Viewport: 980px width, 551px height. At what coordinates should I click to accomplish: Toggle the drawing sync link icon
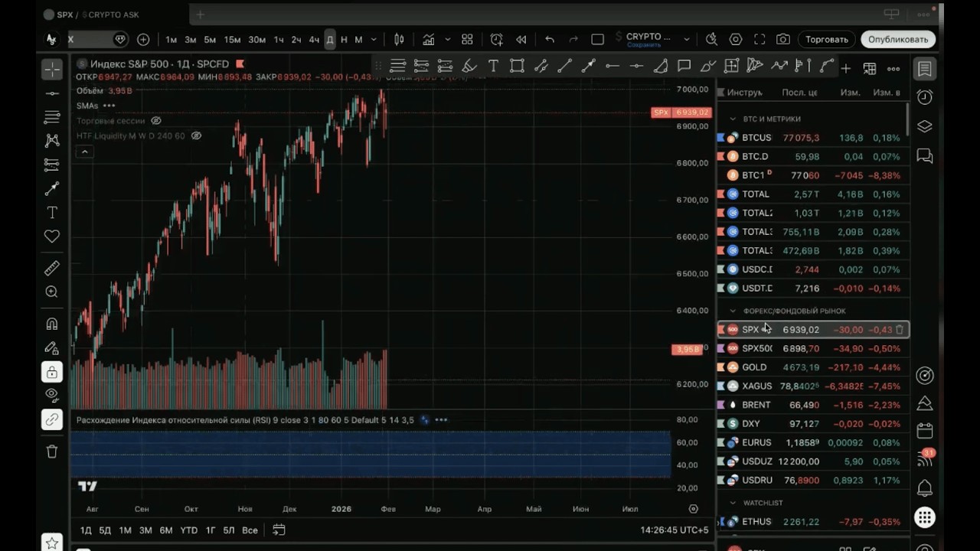point(52,419)
